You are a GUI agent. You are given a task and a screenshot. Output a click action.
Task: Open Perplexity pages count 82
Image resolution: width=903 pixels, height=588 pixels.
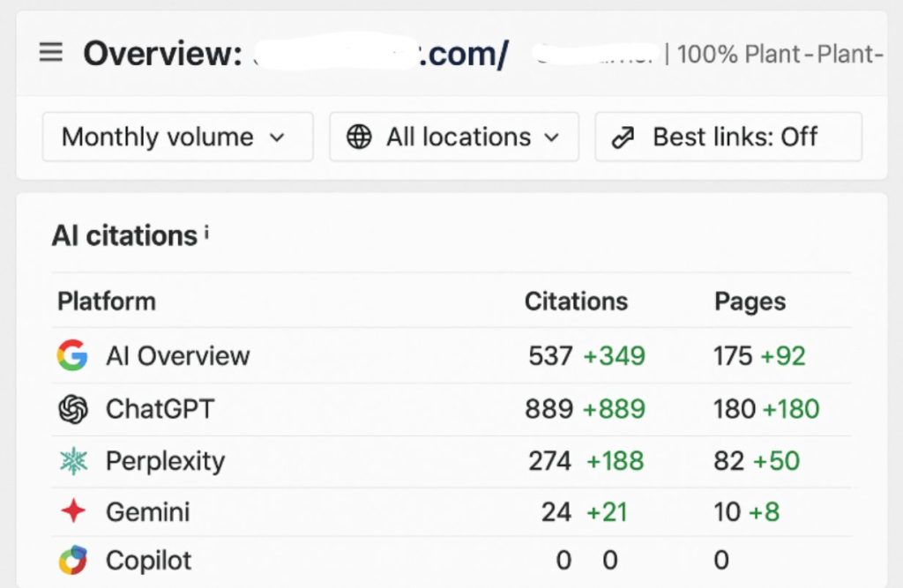729,461
